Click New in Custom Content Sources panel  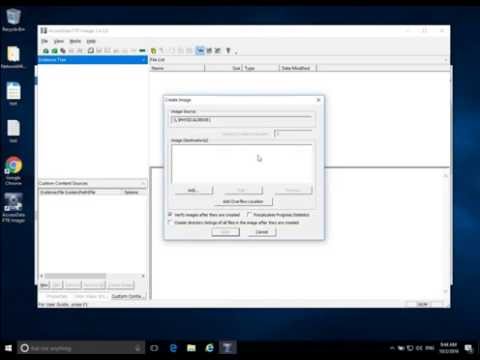click(x=44, y=285)
